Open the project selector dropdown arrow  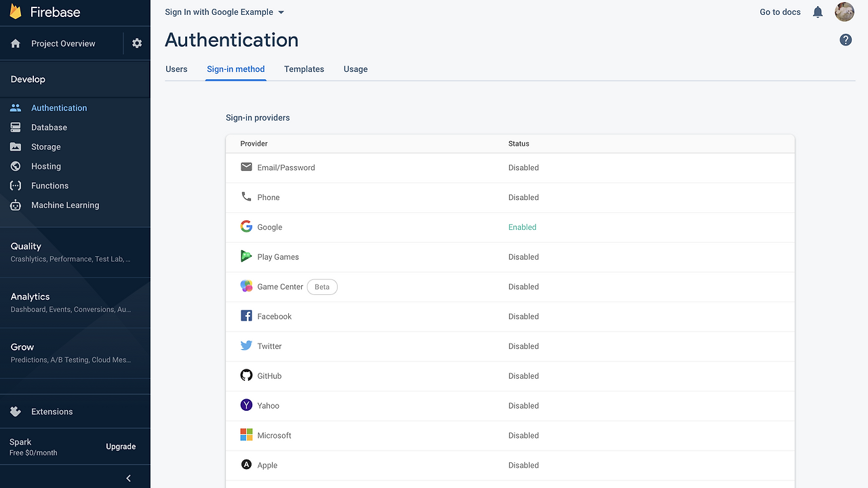281,12
